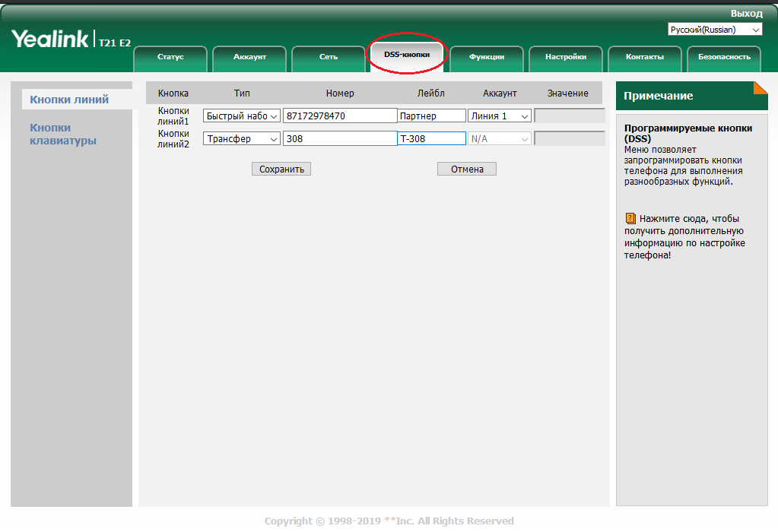Switch to the Аккаунт tab
Screen dimensions: 778x532
[x=249, y=57]
